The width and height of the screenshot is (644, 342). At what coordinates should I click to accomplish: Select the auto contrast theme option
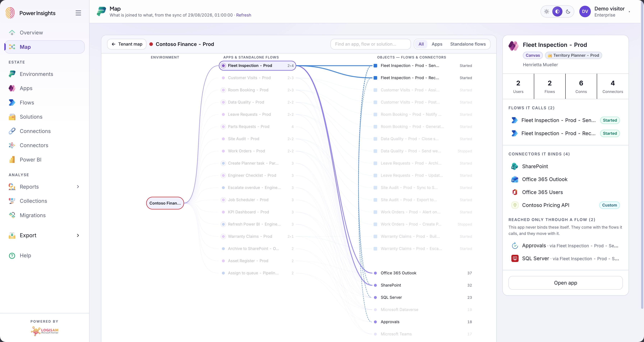557,11
